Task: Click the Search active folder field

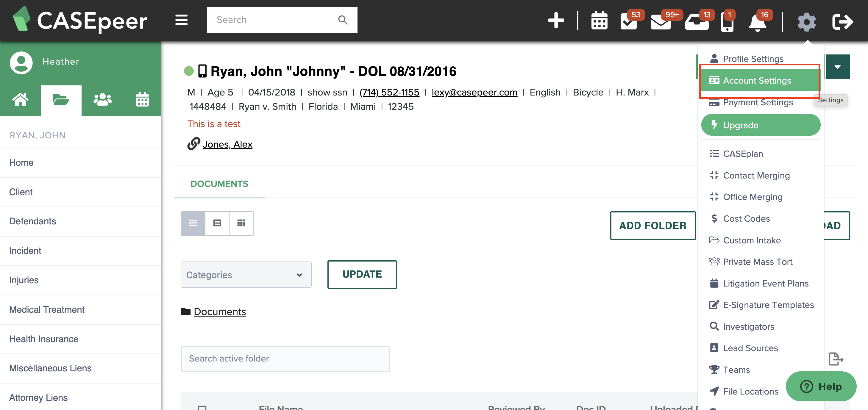Action: [285, 359]
